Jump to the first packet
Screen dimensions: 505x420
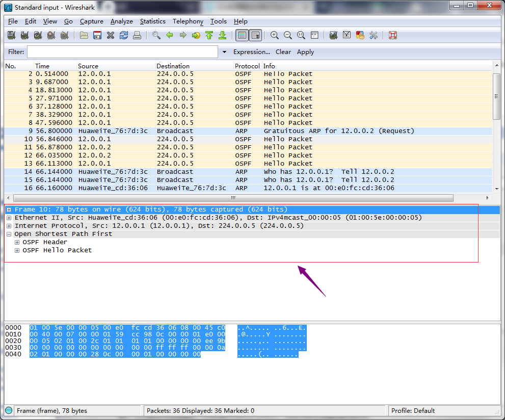coord(209,35)
